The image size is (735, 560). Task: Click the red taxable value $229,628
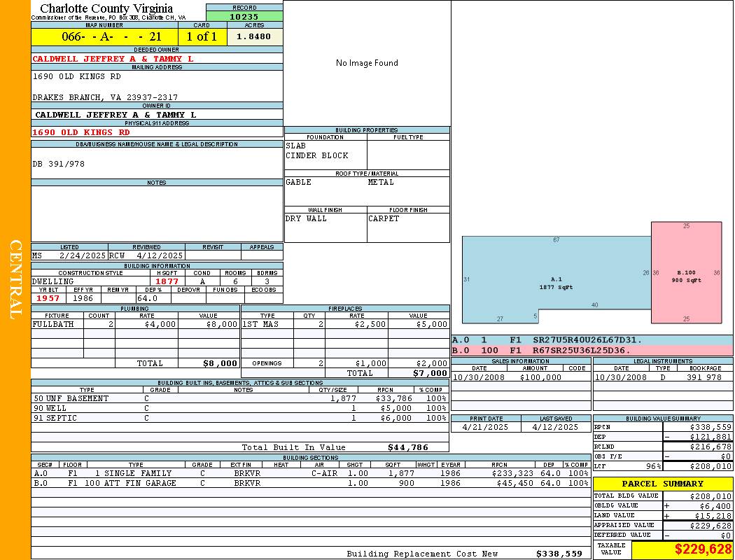point(703,549)
